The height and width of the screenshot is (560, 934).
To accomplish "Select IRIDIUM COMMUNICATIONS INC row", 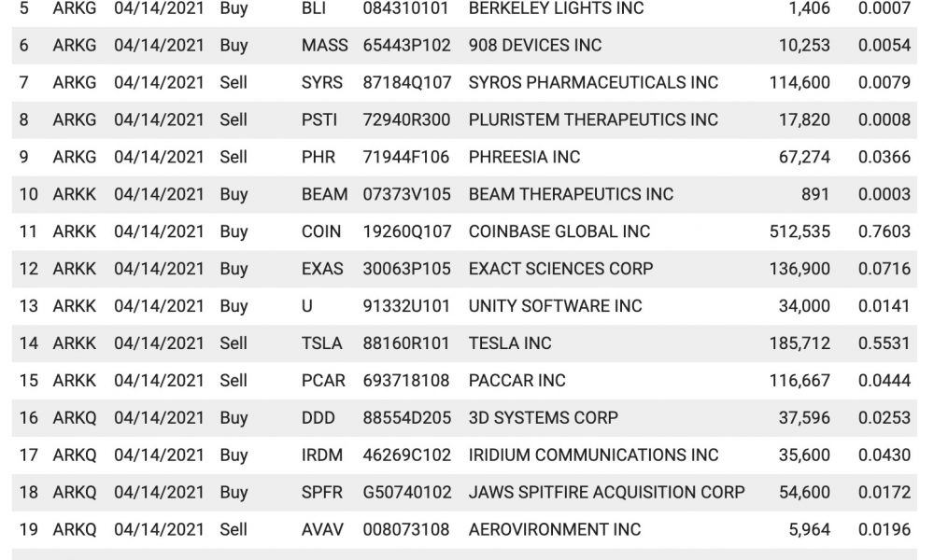I will 464,455.
